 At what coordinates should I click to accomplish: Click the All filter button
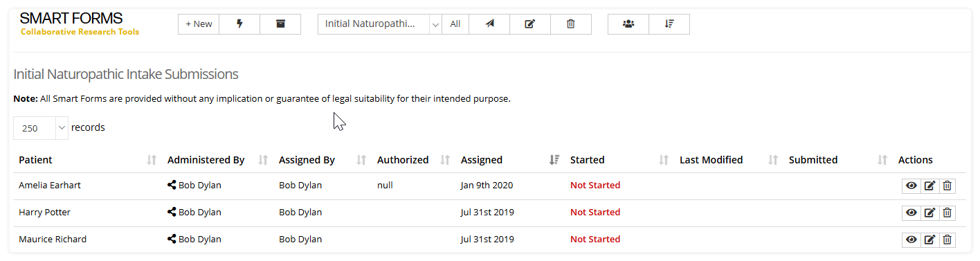point(455,24)
